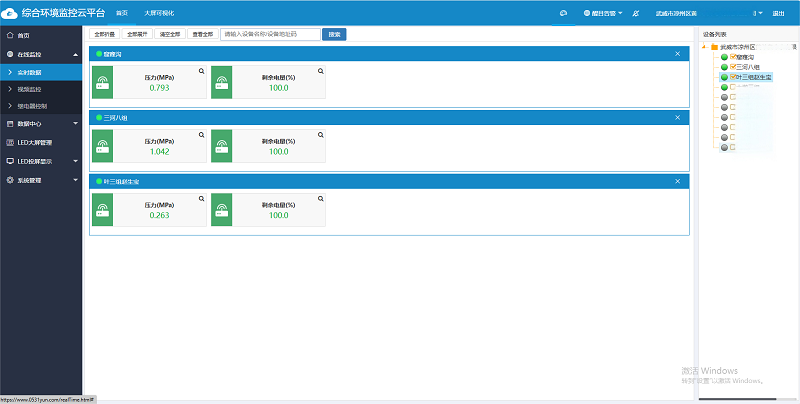Click the 首页 home icon in sidebar
This screenshot has width=800, height=404.
click(x=10, y=35)
